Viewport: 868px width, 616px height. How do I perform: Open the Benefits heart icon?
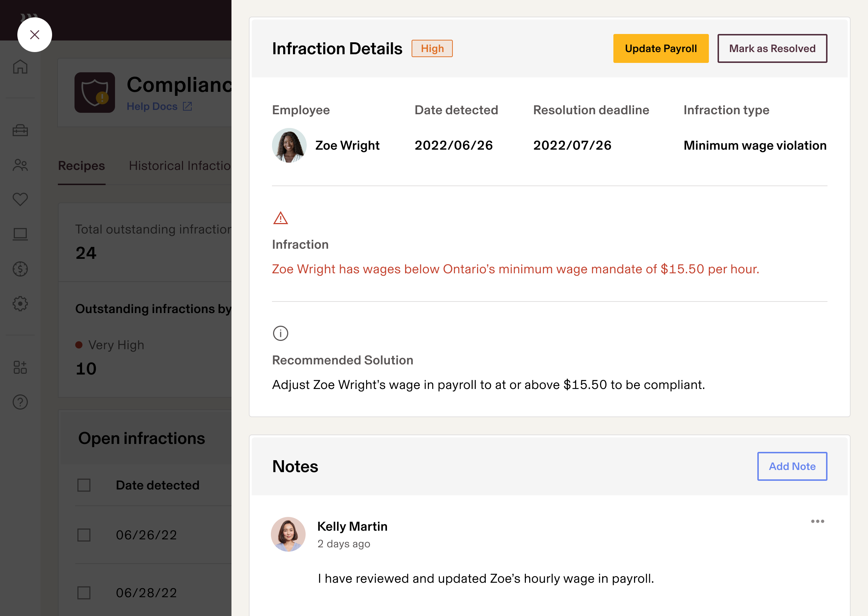pos(20,199)
